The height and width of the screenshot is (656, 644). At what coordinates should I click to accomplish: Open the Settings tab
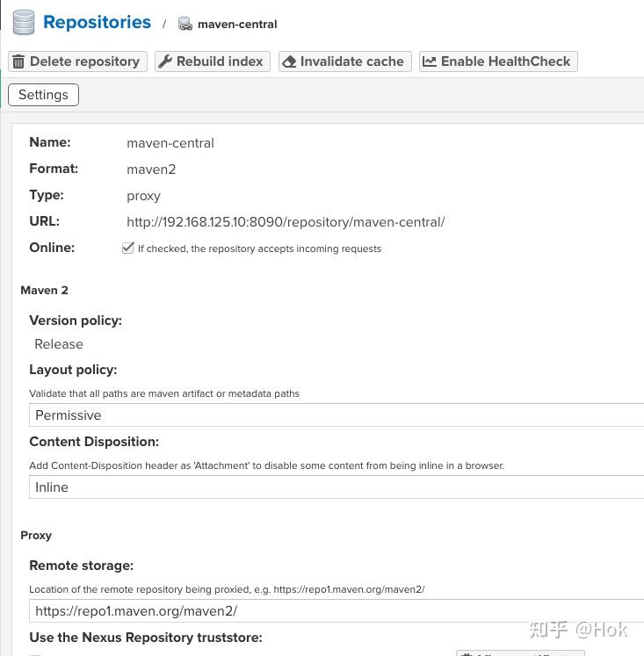[x=44, y=95]
